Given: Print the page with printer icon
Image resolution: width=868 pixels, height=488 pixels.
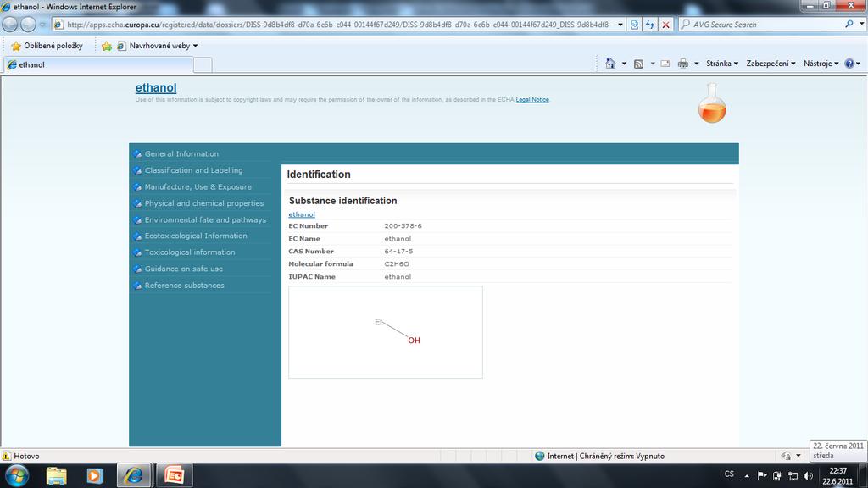Looking at the screenshot, I should click(683, 64).
